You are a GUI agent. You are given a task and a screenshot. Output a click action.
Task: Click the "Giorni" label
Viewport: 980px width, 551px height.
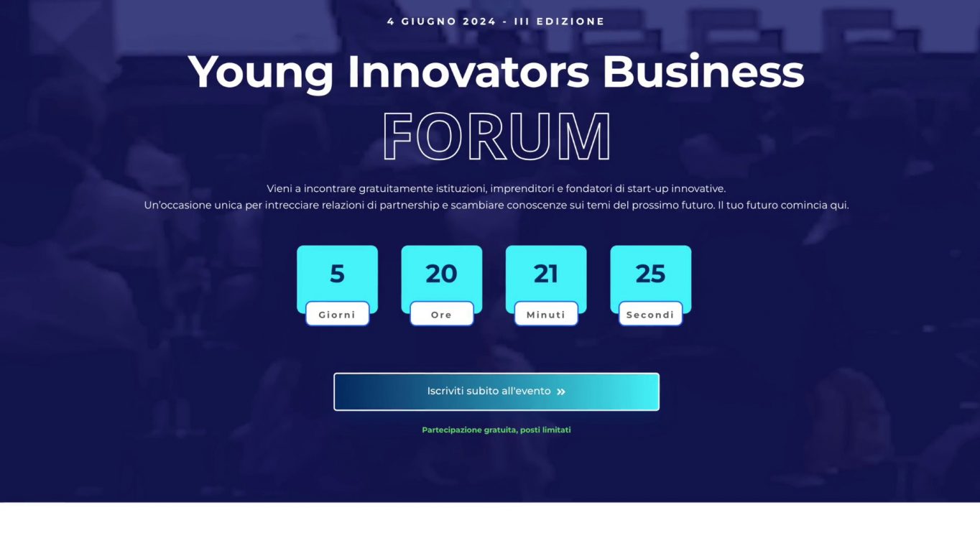(337, 315)
